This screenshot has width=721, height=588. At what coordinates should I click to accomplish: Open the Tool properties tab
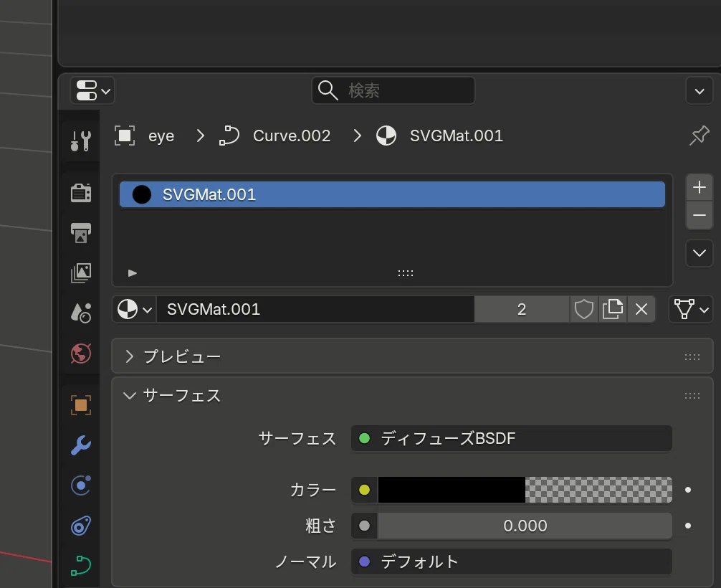[81, 140]
